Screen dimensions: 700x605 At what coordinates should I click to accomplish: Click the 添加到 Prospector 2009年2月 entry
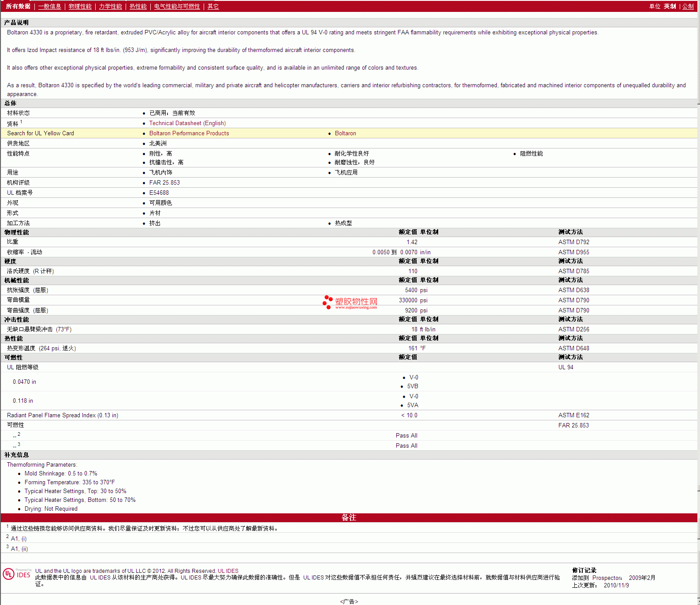pos(614,578)
